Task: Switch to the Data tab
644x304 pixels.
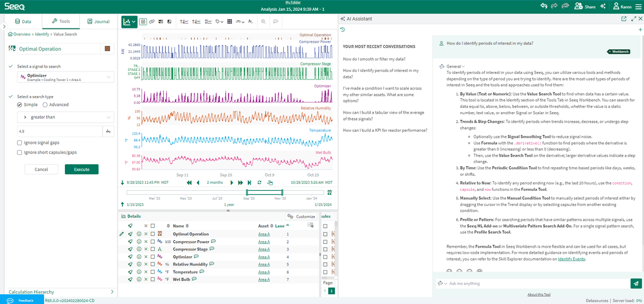Action: [23, 21]
